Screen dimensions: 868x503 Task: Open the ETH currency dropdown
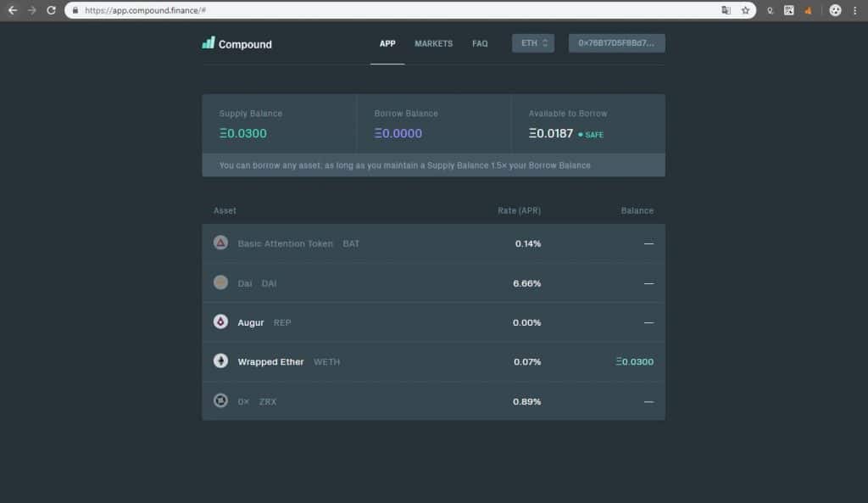click(x=533, y=43)
